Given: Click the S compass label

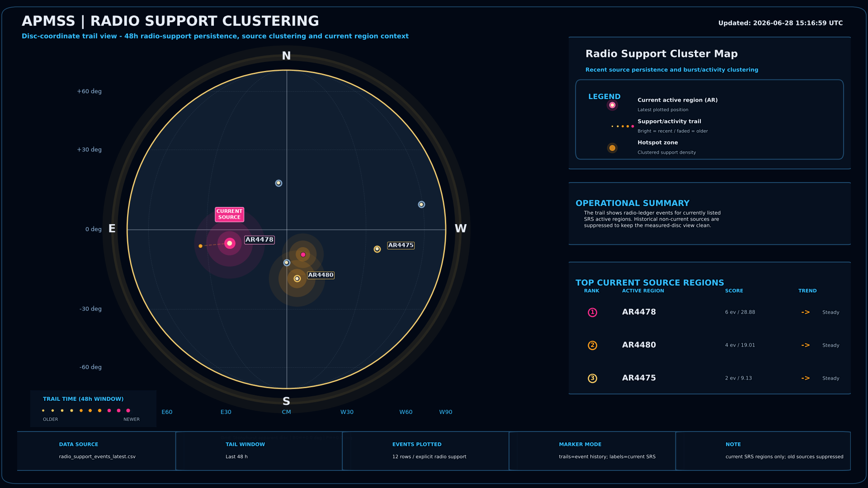Looking at the screenshot, I should tap(286, 401).
